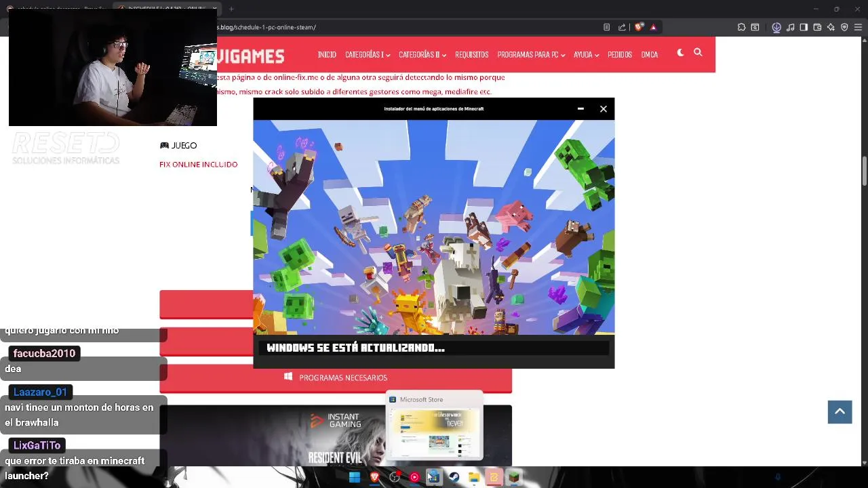Click the Microsoft Store taskbar icon
This screenshot has height=488, width=868.
434,477
